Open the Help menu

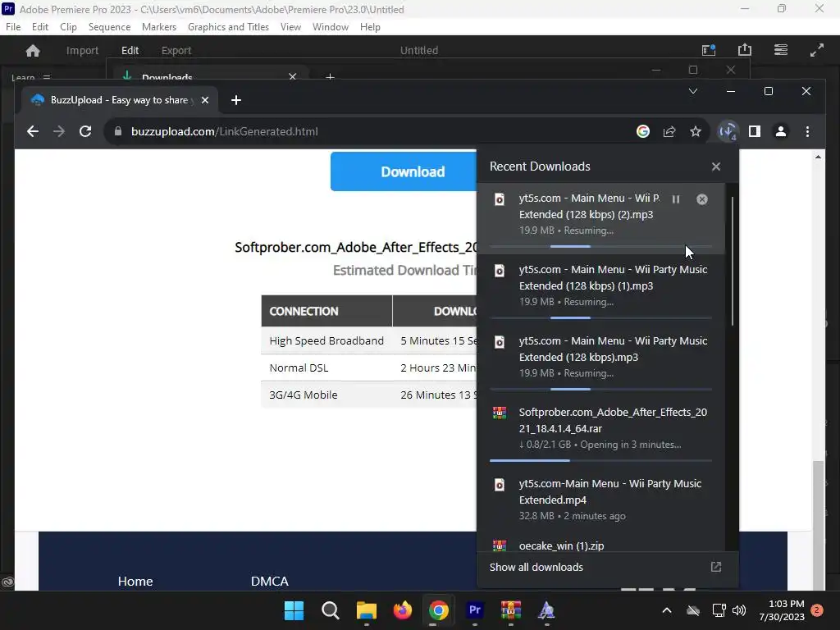pyautogui.click(x=370, y=27)
